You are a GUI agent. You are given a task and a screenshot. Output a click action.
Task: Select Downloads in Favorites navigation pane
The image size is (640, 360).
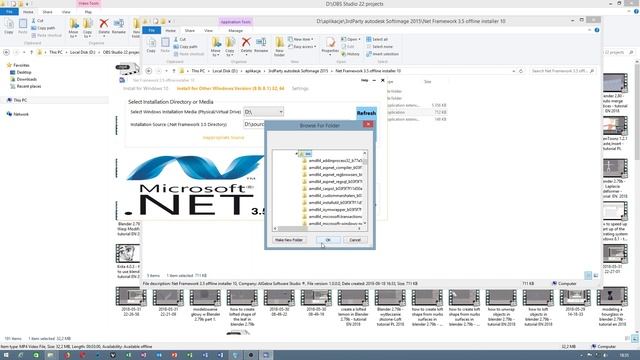click(x=26, y=79)
